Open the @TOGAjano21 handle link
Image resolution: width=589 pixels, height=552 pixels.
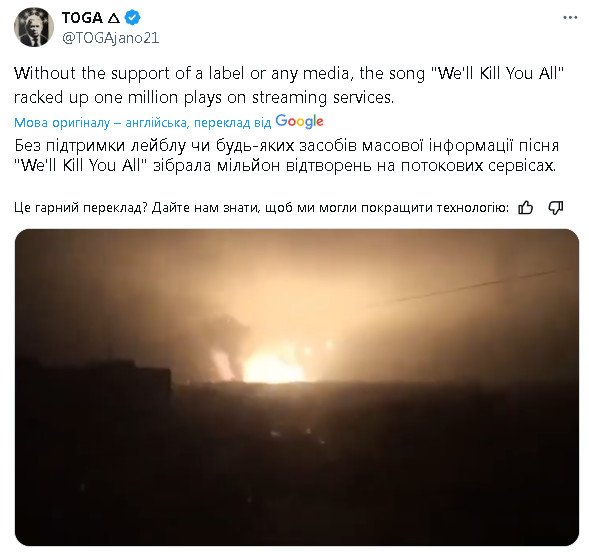[110, 38]
